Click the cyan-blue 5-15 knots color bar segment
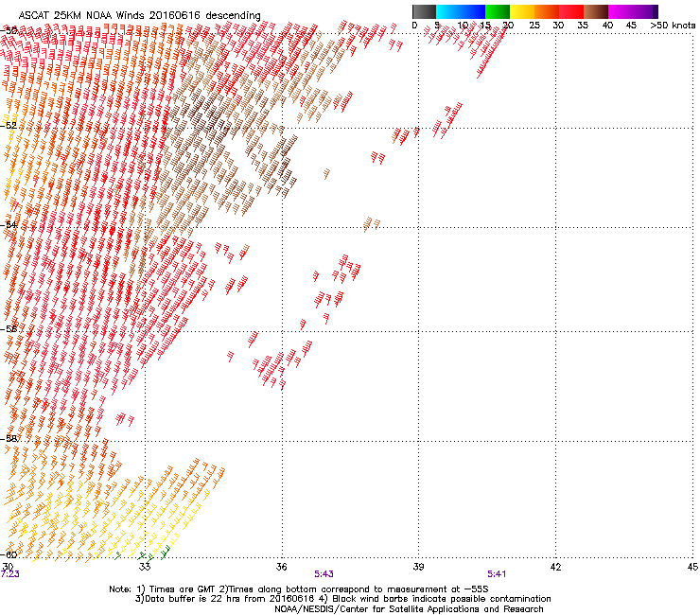Image resolution: width=700 pixels, height=615 pixels. [461, 11]
